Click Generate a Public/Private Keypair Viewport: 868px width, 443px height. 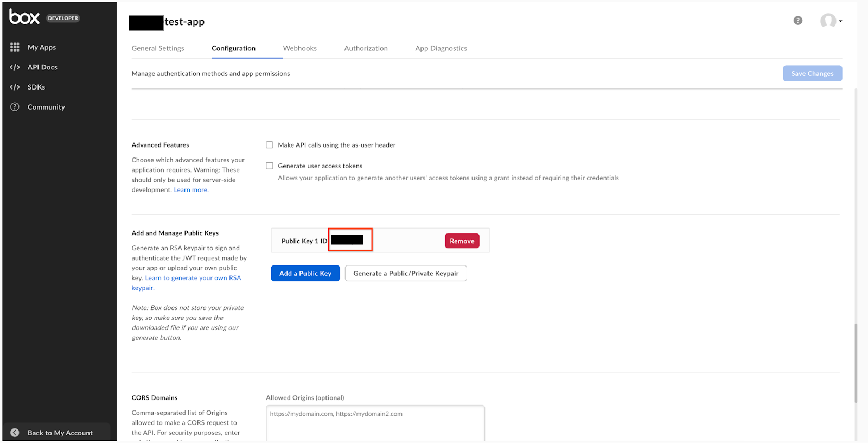tap(406, 273)
